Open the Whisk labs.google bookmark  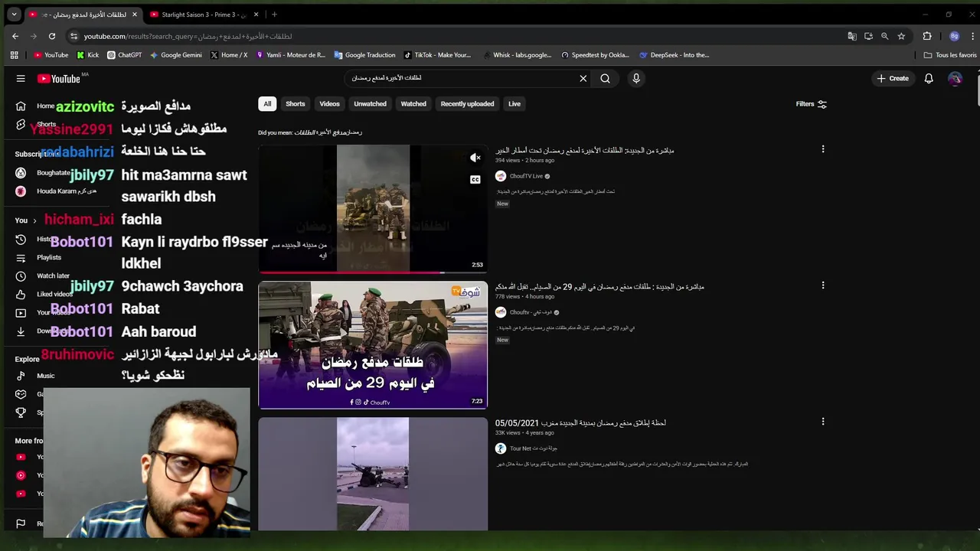coord(518,55)
